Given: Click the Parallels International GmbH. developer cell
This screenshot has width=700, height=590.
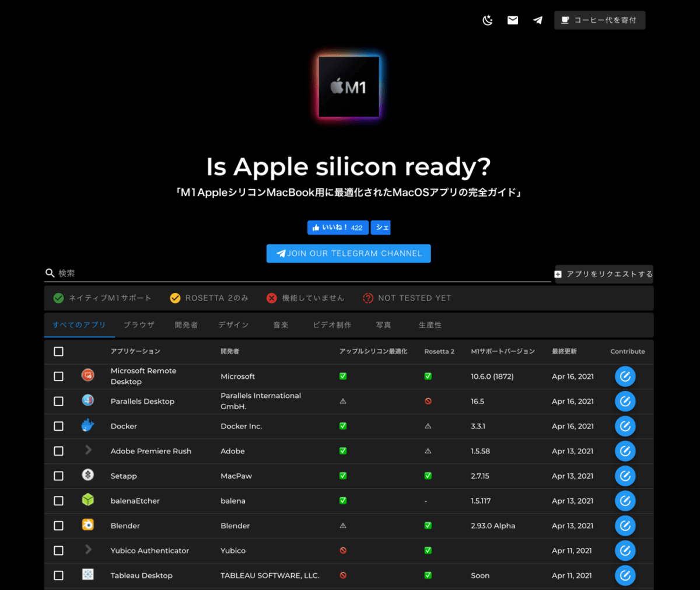Looking at the screenshot, I should click(x=261, y=401).
